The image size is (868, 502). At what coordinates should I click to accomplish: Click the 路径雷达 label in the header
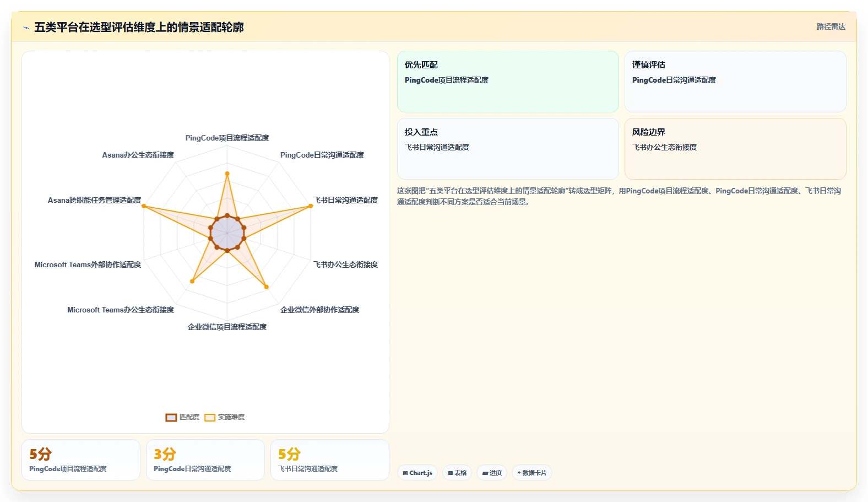coord(831,26)
